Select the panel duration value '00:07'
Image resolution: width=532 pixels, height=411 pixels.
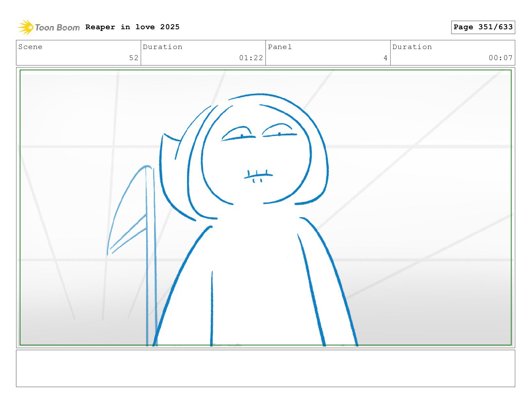(500, 58)
